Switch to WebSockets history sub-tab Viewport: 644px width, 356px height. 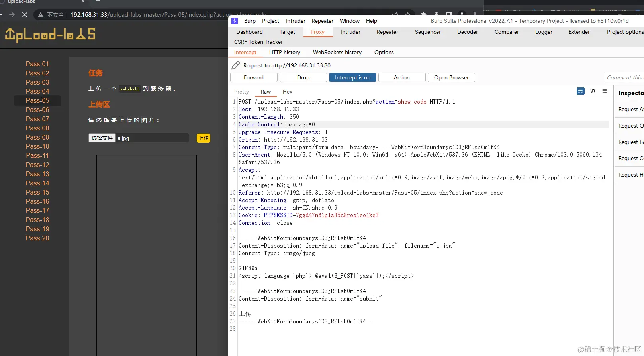coord(337,52)
